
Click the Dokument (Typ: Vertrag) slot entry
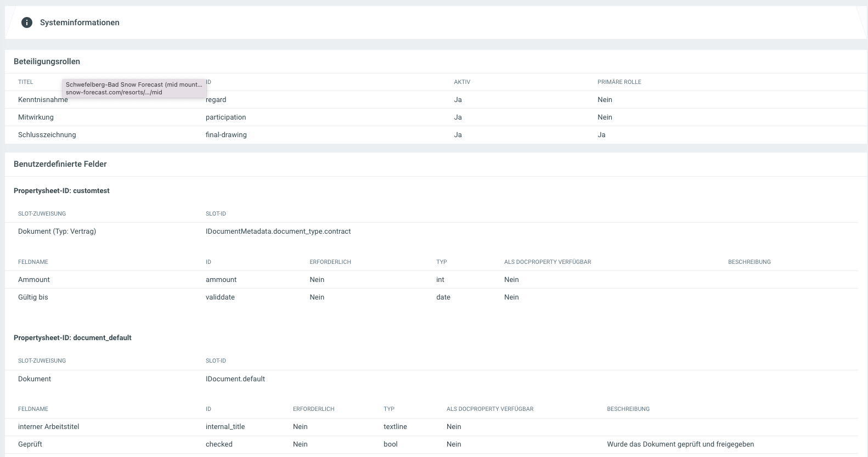tap(57, 232)
